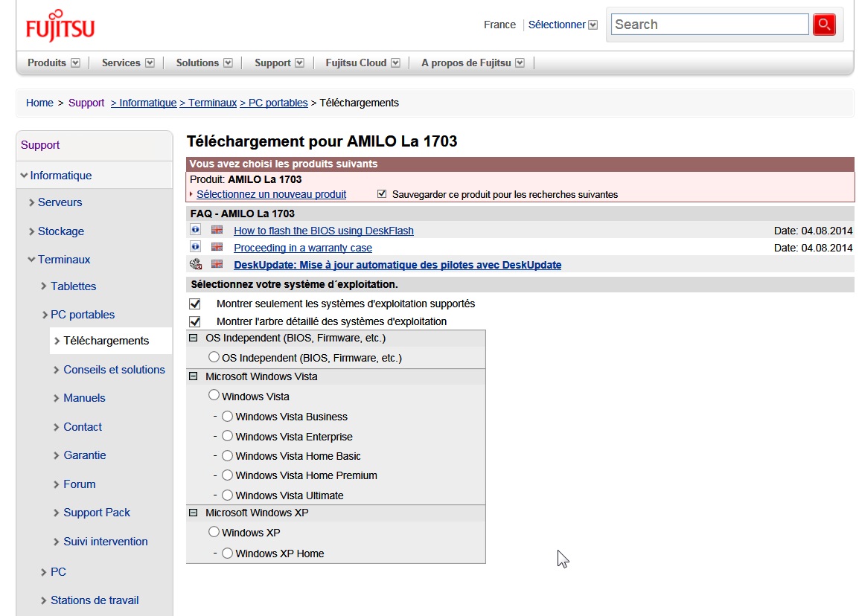Open 'Proceeding in a warranty case' link
Screen dimensions: 859x616
click(x=303, y=248)
